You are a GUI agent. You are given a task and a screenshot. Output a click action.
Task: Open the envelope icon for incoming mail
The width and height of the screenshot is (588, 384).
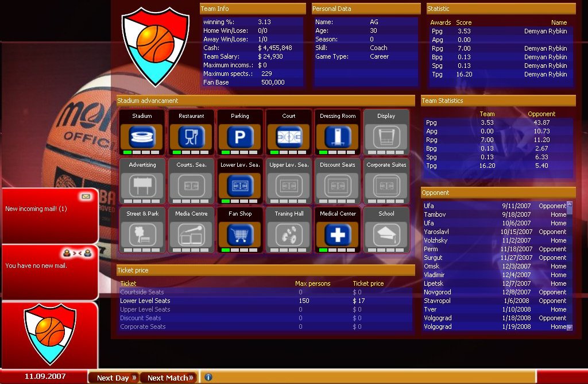(86, 197)
